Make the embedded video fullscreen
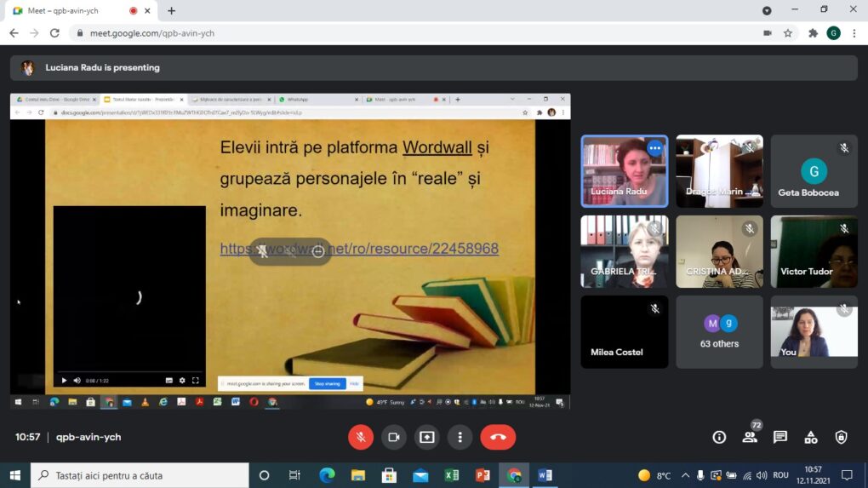This screenshot has width=868, height=488. [196, 381]
